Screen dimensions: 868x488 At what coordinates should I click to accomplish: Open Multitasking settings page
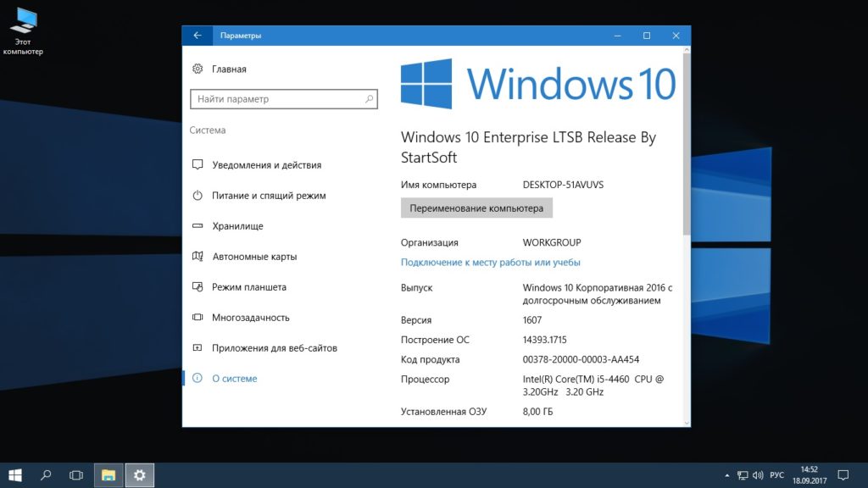tap(250, 318)
